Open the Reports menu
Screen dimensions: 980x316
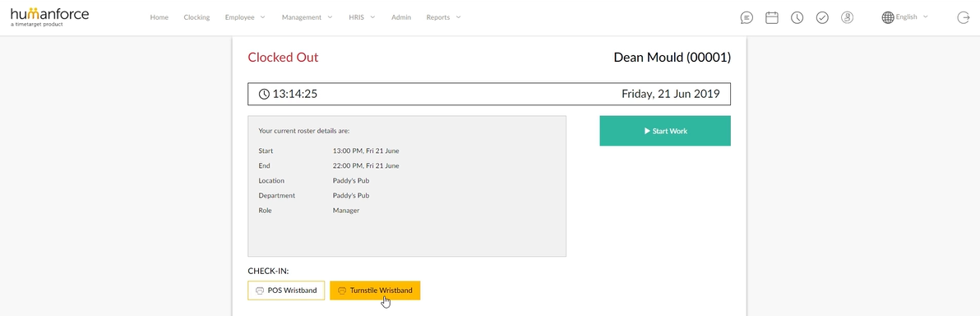coord(438,17)
